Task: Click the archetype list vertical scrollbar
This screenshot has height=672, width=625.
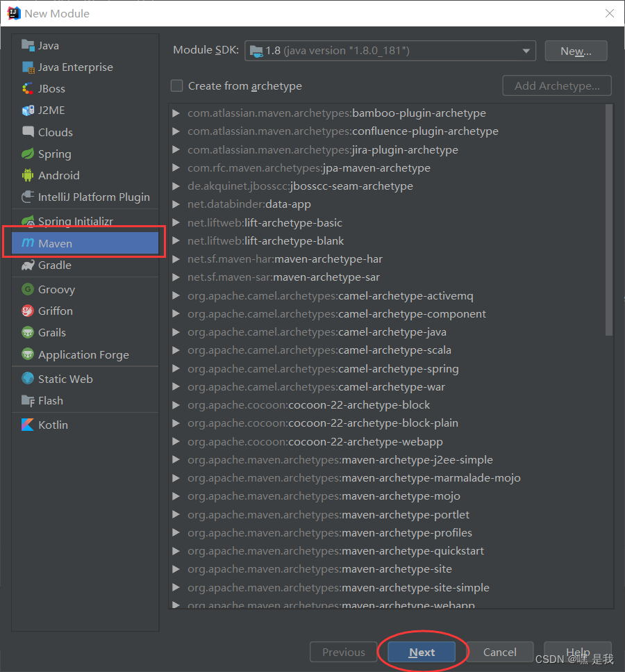Action: (x=609, y=220)
